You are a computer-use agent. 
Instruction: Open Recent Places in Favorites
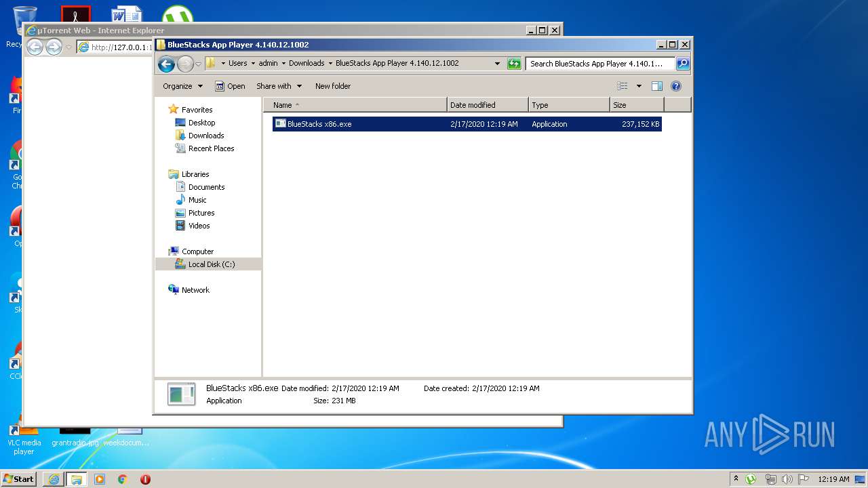pos(211,148)
